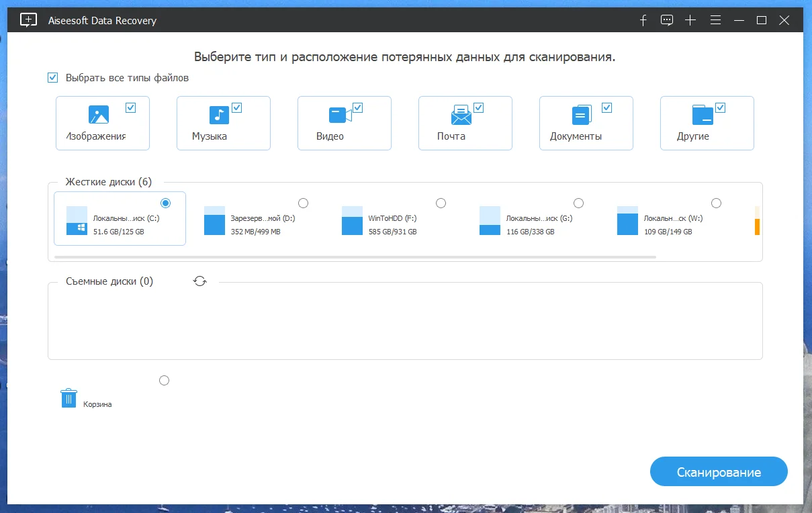812x513 pixels.
Task: Click the Video (Видео) camera icon
Action: pos(340,115)
